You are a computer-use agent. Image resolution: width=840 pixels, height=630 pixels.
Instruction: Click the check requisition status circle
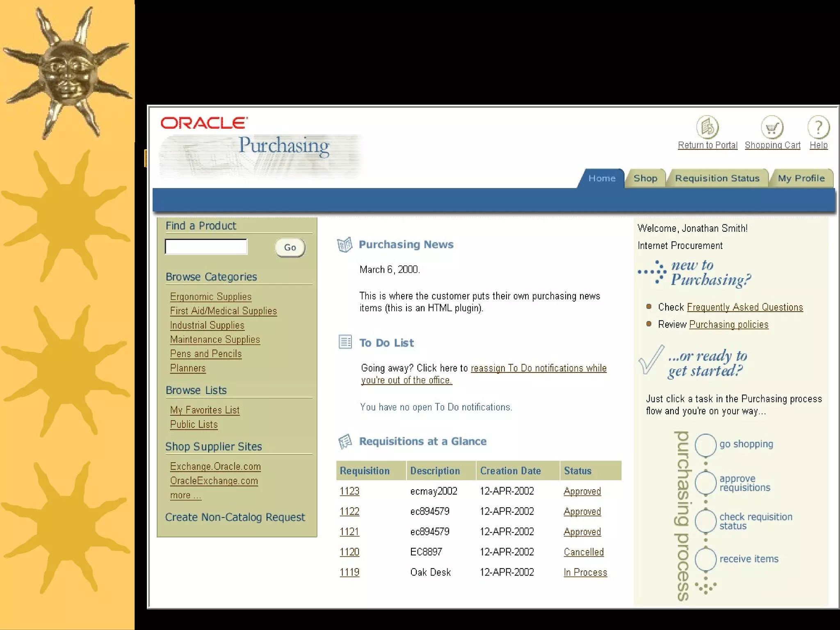point(705,520)
